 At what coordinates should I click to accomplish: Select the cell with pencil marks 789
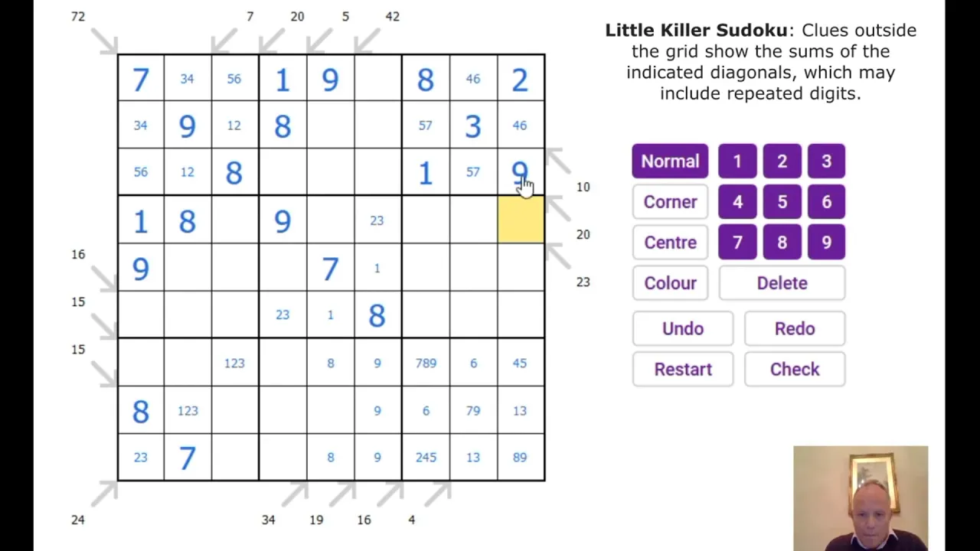426,363
